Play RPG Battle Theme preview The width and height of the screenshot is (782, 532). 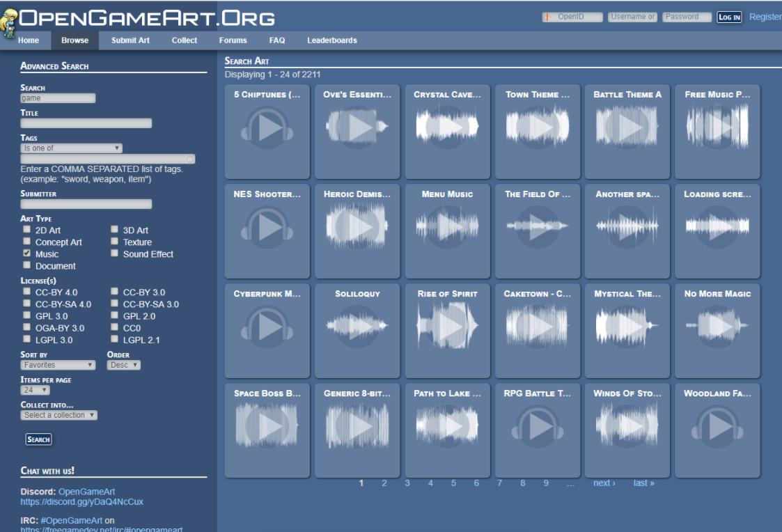[538, 426]
